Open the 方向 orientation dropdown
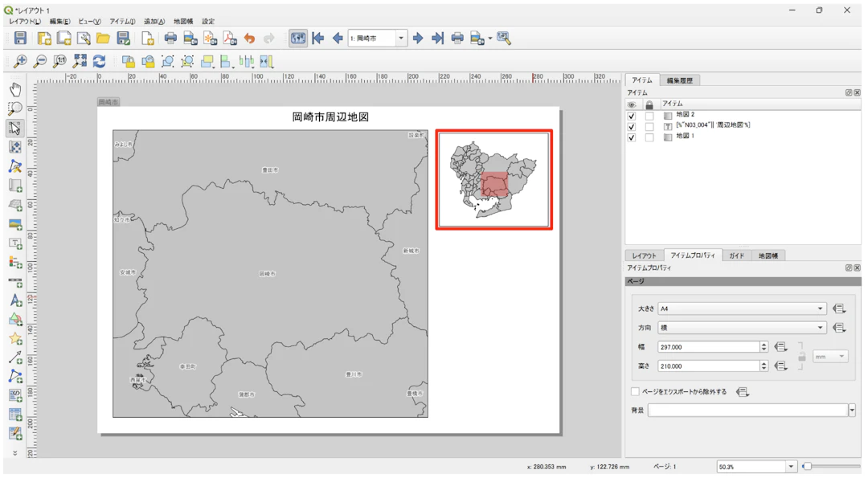Screen dimensions: 868x478 coord(741,328)
